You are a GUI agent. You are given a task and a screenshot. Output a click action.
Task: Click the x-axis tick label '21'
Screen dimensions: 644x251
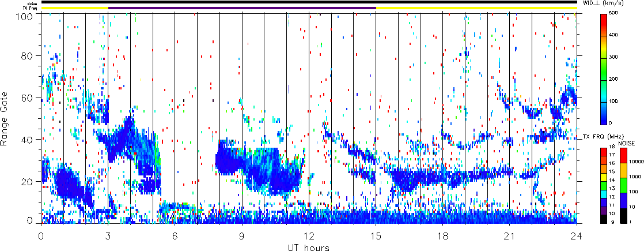pos(510,236)
